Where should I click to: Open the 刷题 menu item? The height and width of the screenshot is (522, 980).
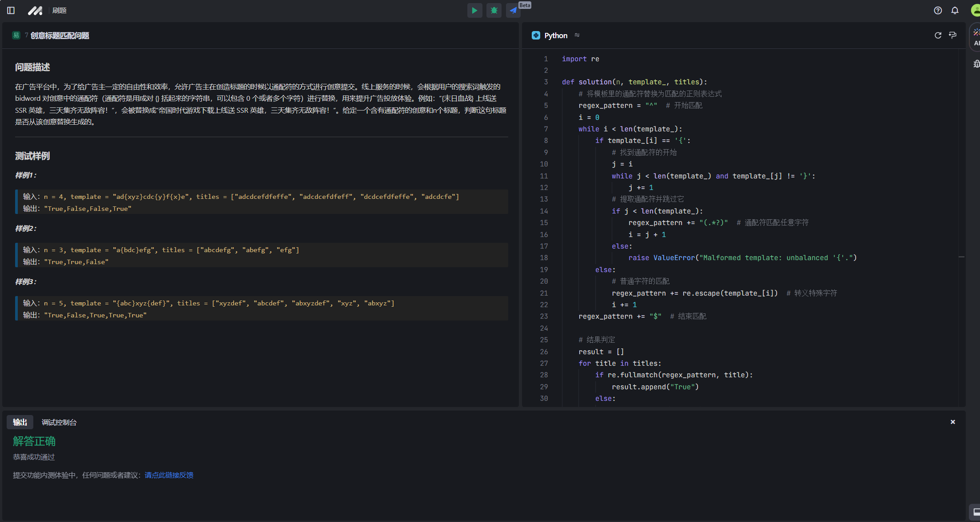[x=59, y=10]
